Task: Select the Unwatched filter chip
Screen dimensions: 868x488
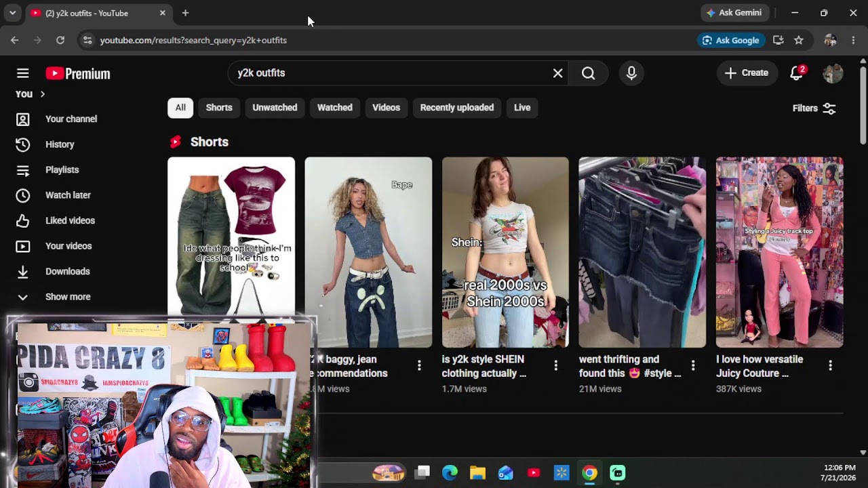Action: click(275, 108)
